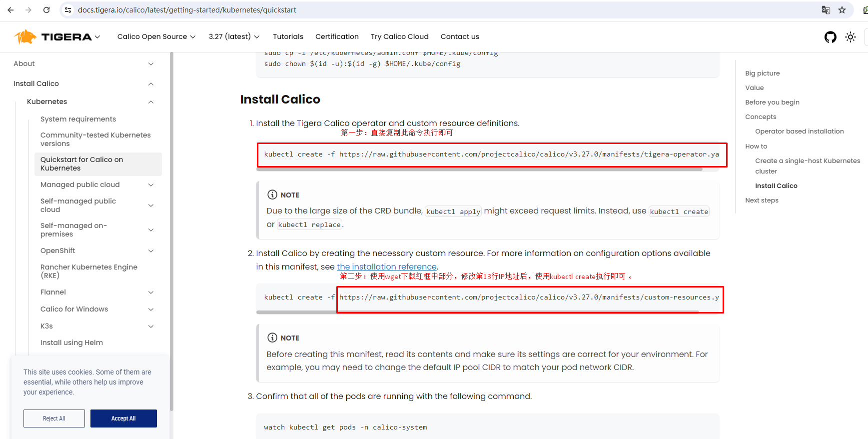Click the custom-resources manifest URL text

[529, 297]
